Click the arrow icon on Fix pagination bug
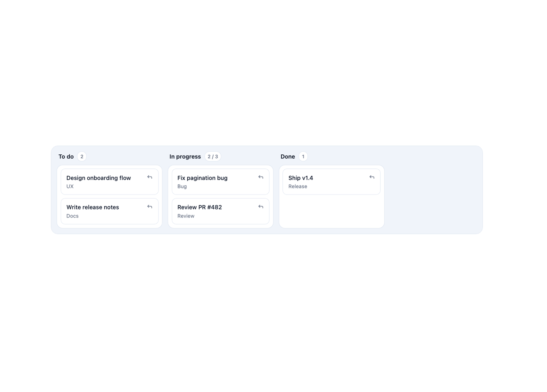The height and width of the screenshot is (392, 547). pos(261,177)
